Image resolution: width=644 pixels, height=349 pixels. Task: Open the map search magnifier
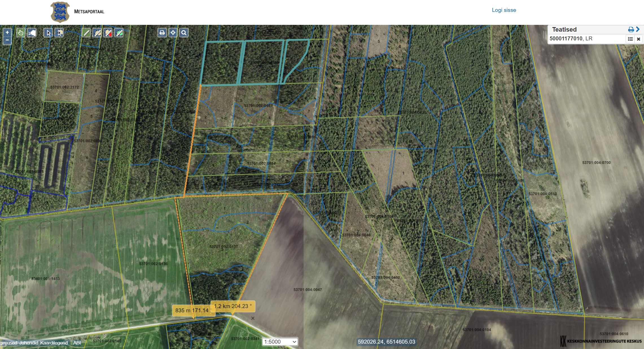click(184, 33)
